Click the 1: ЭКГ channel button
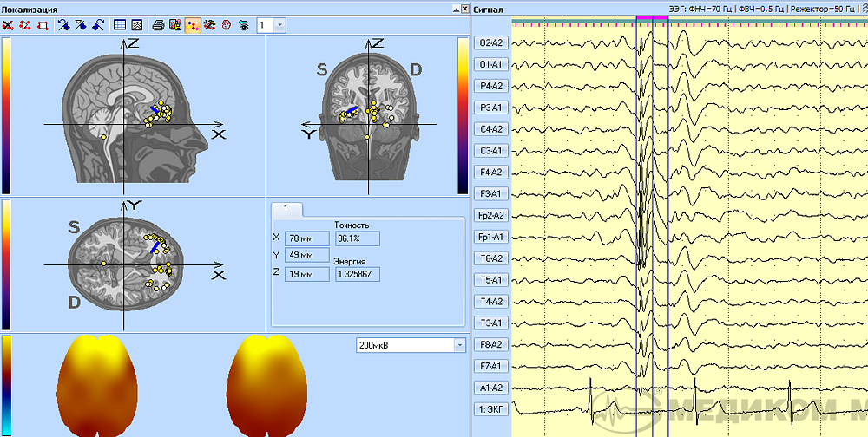The width and height of the screenshot is (868, 437). 491,409
